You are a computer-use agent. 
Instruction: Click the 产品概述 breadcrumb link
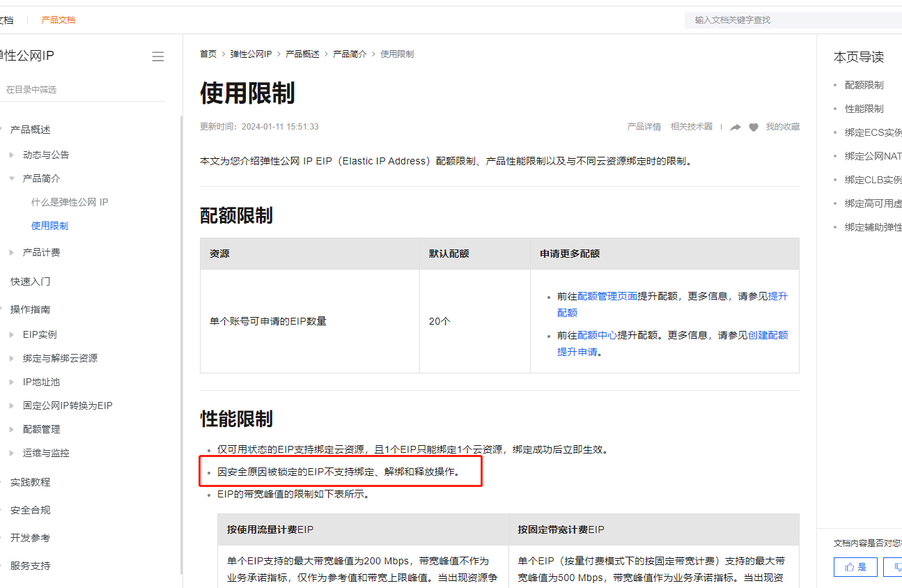tap(302, 54)
